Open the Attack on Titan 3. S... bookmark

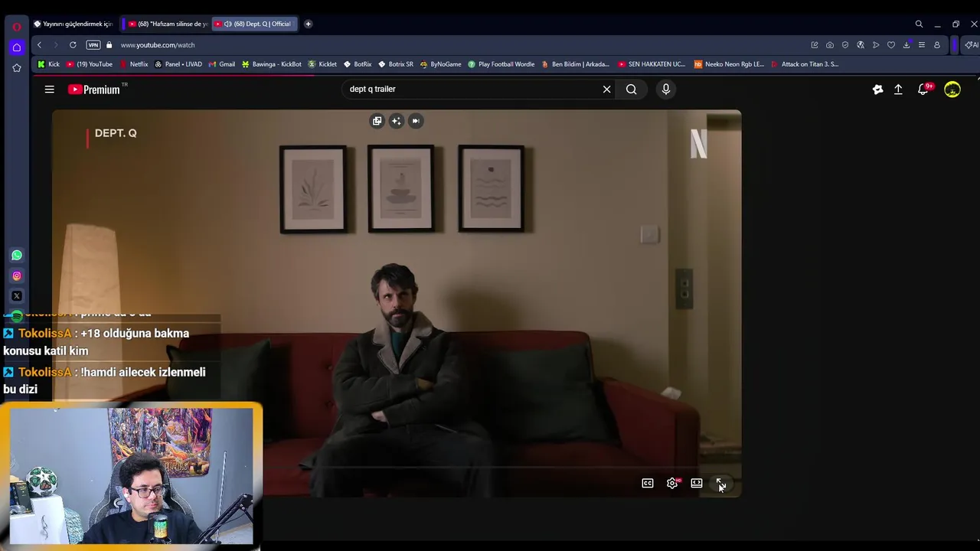pos(805,64)
